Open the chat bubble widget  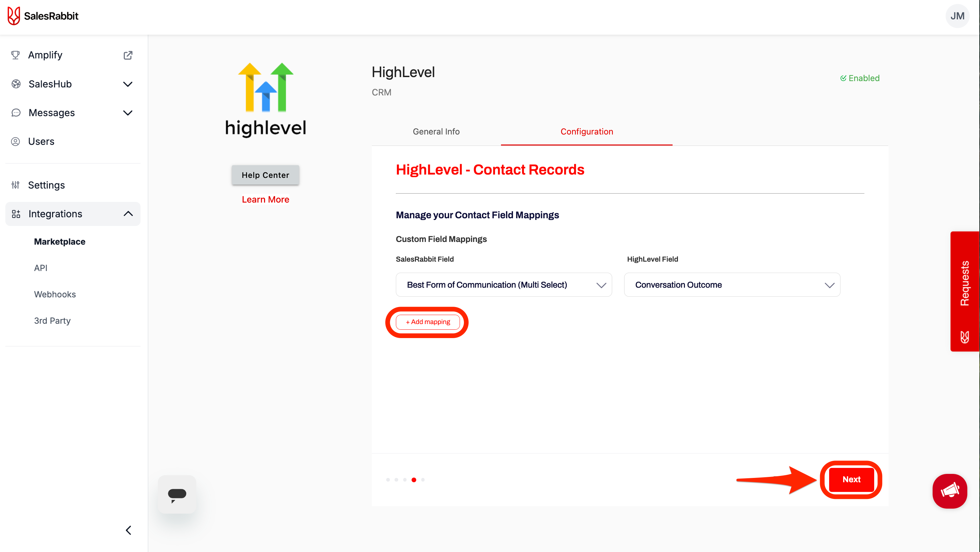pos(177,494)
